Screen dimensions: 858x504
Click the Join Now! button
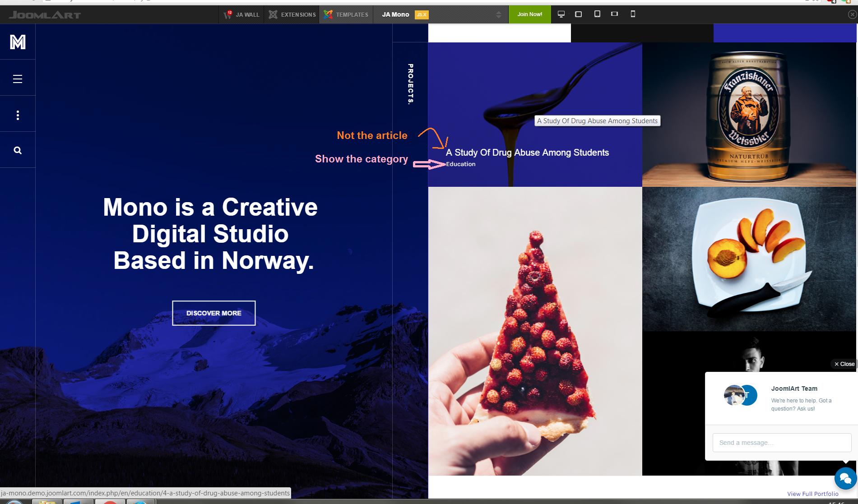pyautogui.click(x=530, y=14)
